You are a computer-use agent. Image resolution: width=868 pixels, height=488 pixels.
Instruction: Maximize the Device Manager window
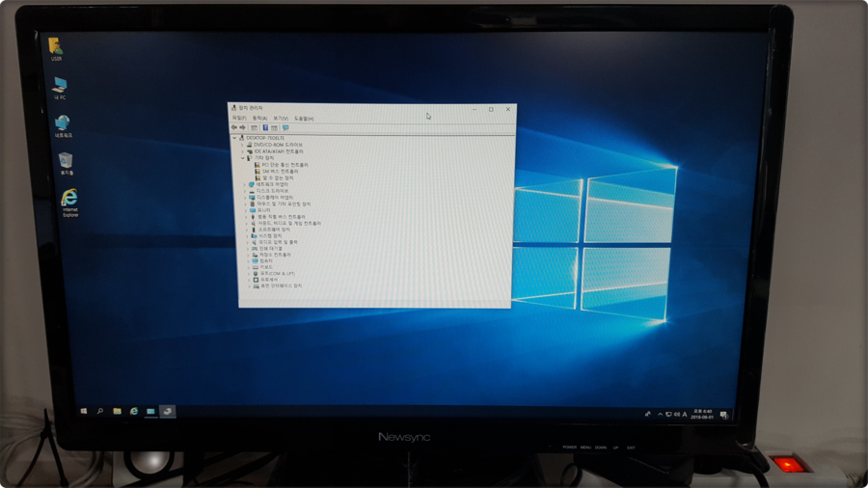pos(491,110)
